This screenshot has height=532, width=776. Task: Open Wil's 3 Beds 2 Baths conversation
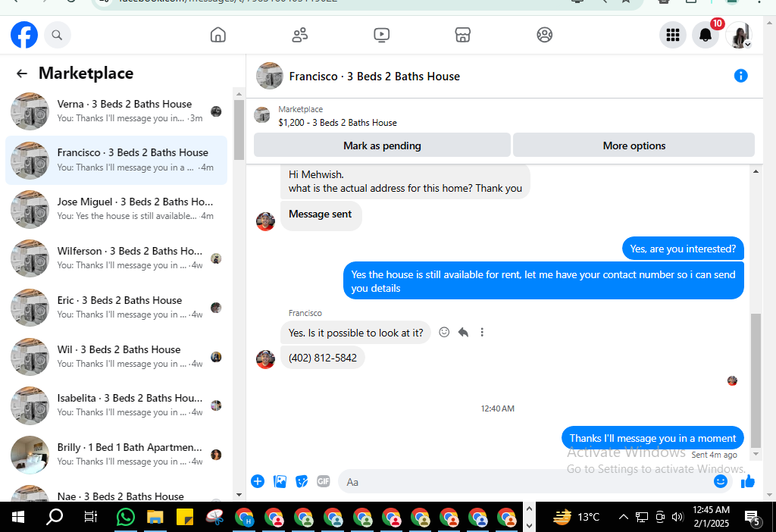click(x=116, y=357)
